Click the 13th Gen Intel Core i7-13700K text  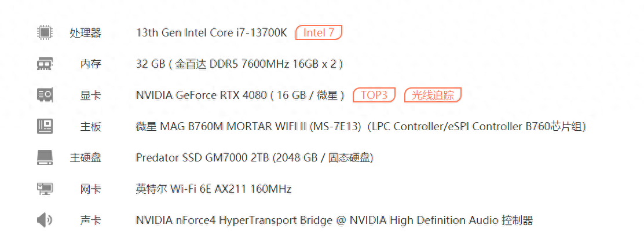[x=211, y=33]
